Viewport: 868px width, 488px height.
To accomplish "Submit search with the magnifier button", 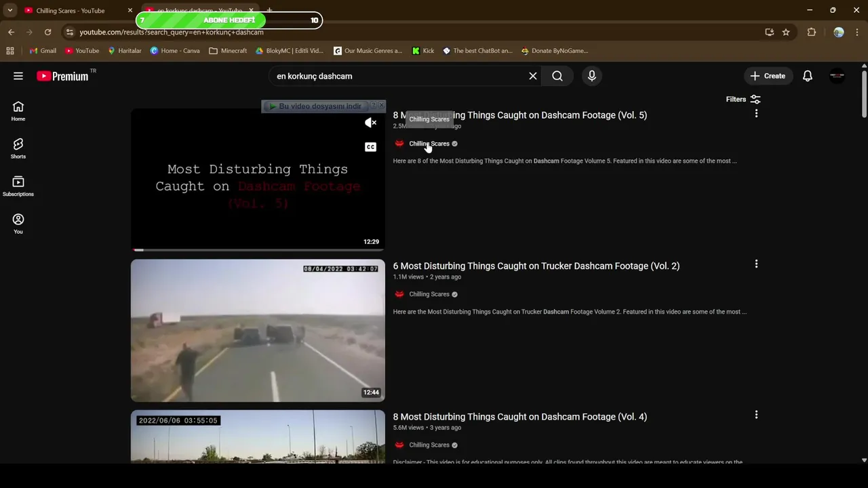I will 557,76.
